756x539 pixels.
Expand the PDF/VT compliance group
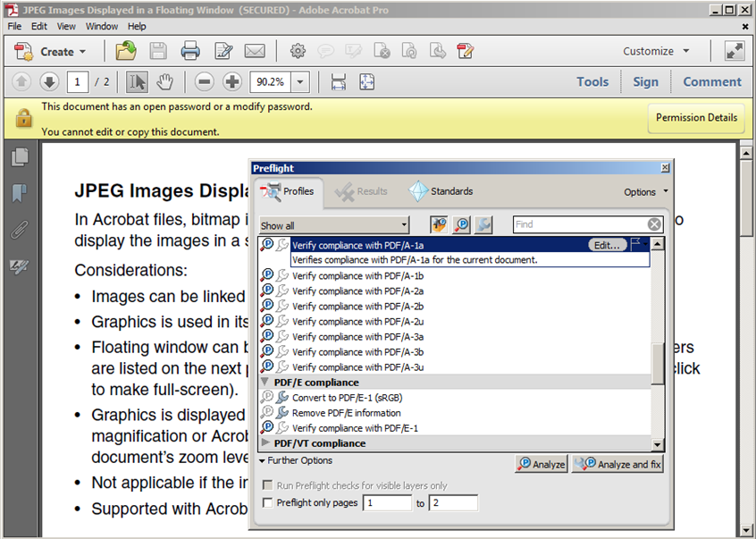pos(265,443)
